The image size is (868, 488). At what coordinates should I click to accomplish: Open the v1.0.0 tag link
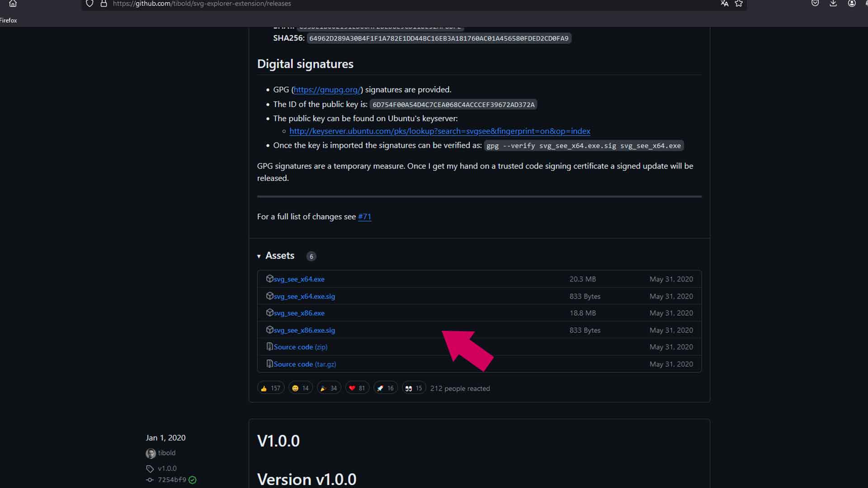pyautogui.click(x=167, y=469)
